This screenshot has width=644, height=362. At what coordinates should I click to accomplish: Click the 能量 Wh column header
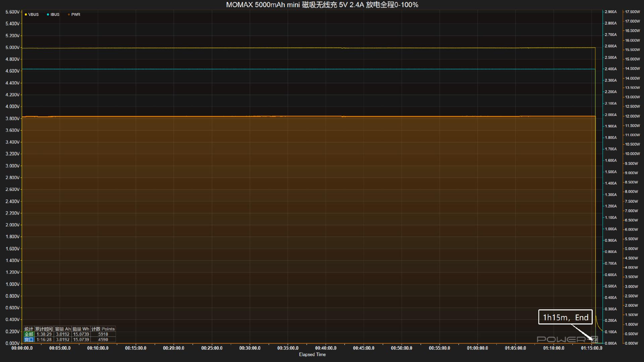point(81,329)
